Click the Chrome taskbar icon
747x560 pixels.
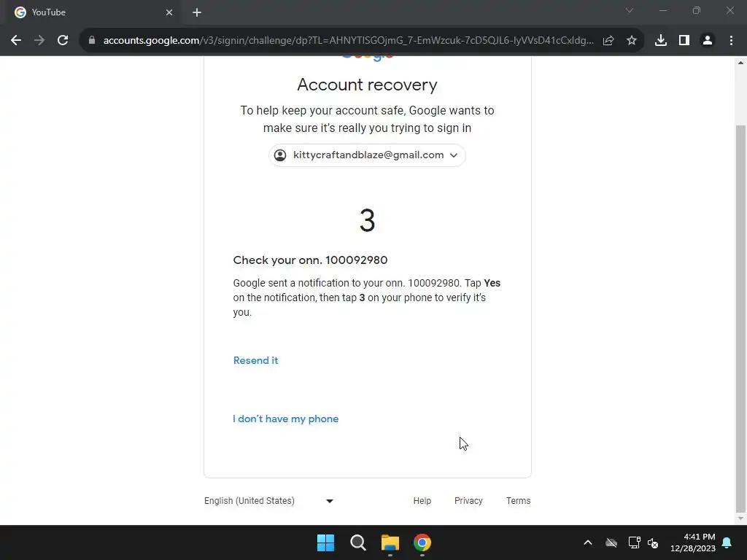pos(422,542)
